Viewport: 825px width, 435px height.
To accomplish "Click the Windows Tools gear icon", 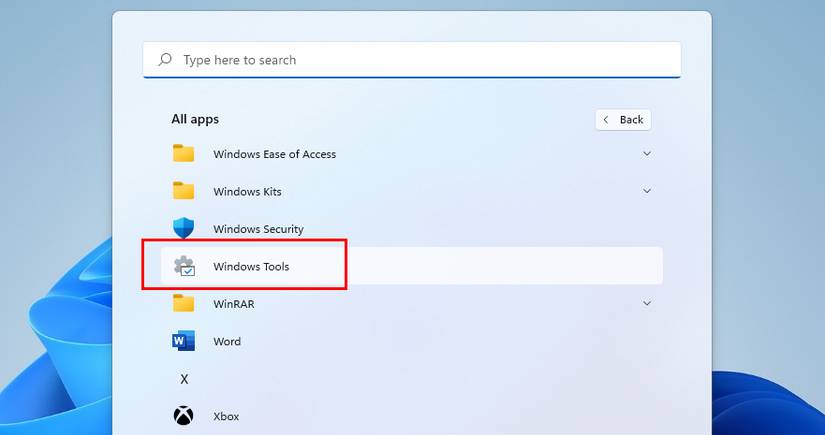I will (184, 266).
